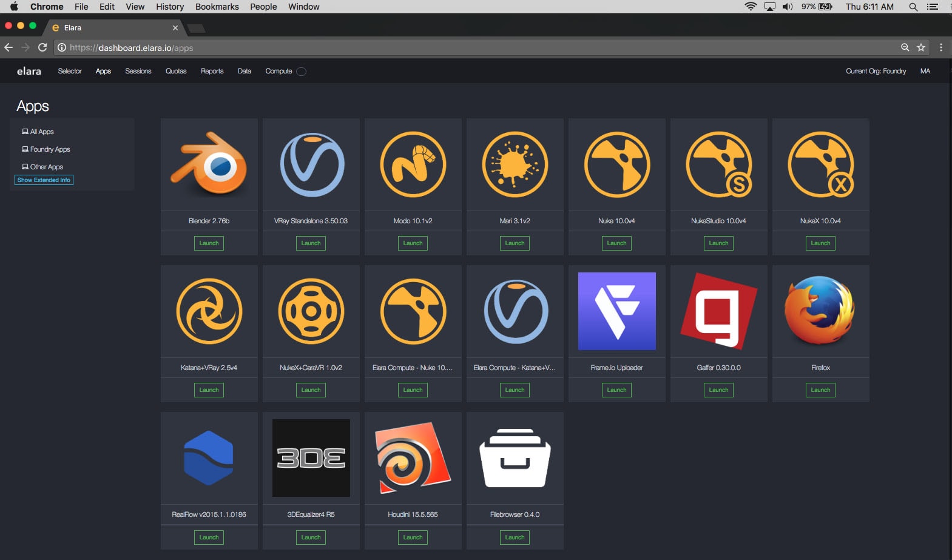Select the Houdini 15.5.565 icon
The image size is (952, 560).
point(413,458)
